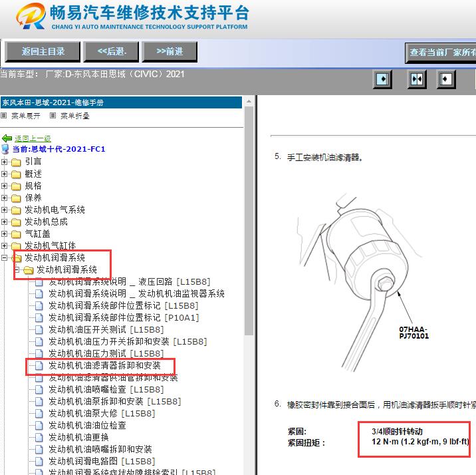Open 发动机机油喷嘴拆卸和安装 document
The image size is (476, 475).
click(100, 449)
